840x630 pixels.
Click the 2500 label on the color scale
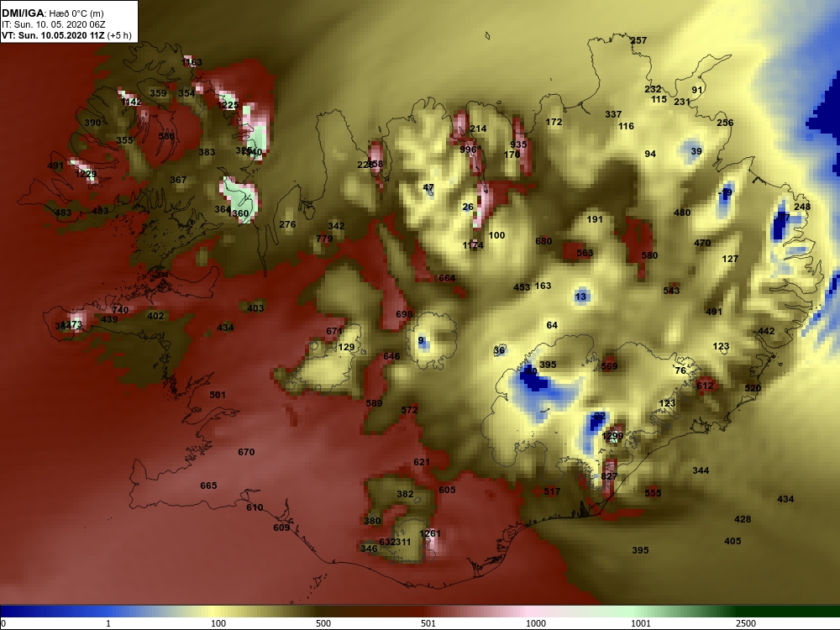(x=745, y=623)
